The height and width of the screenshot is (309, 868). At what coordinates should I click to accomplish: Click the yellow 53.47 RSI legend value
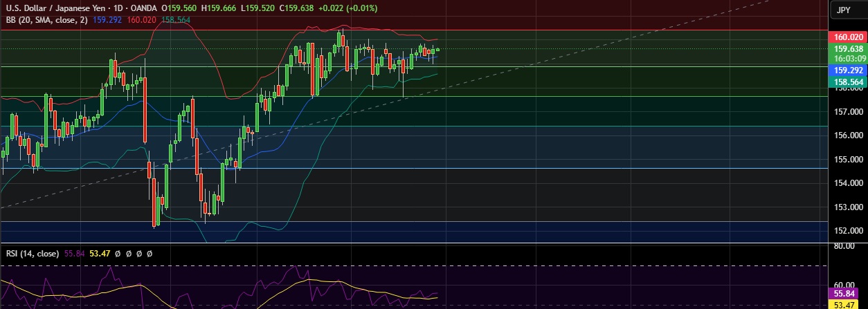point(100,254)
